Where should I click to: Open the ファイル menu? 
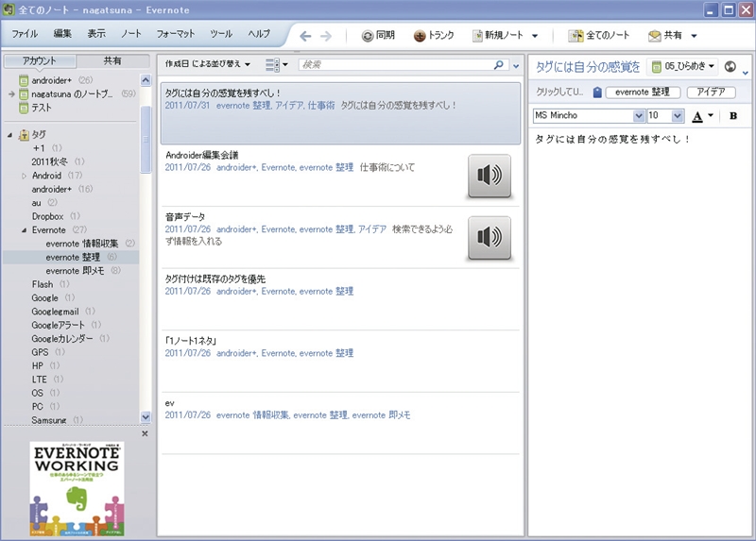coord(25,34)
